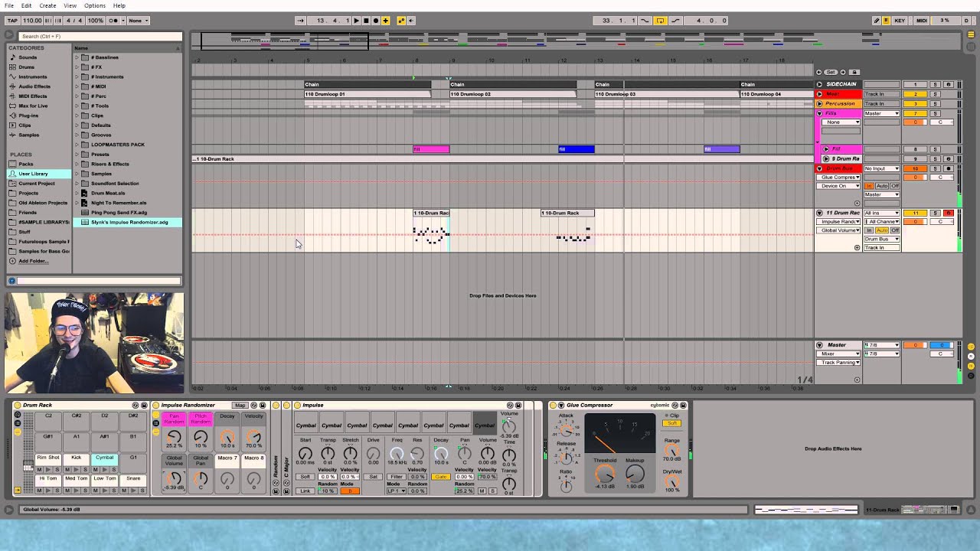Viewport: 980px width, 551px height.
Task: Toggle Soft clip on Glue Compressor
Action: click(x=671, y=423)
